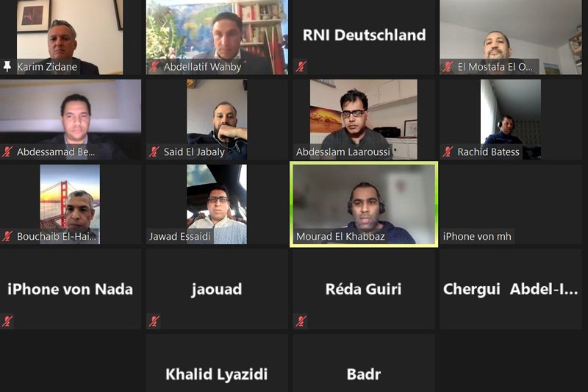This screenshot has width=588, height=392.
Task: Click muted mic icon next to Abdessamad Be...
Action: pyautogui.click(x=7, y=152)
